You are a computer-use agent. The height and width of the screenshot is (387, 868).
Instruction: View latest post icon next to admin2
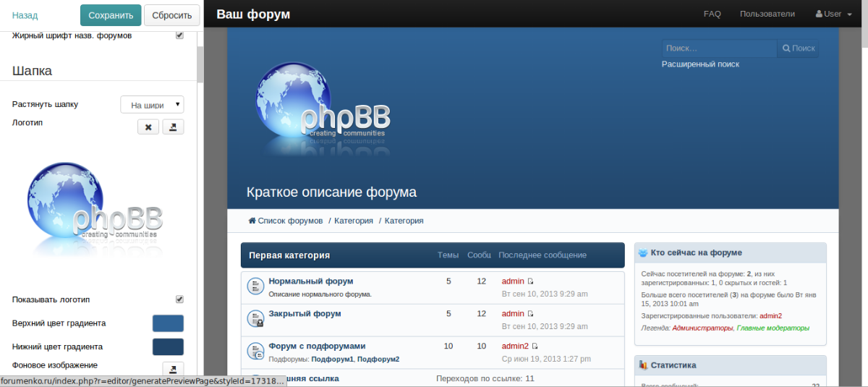pos(535,346)
